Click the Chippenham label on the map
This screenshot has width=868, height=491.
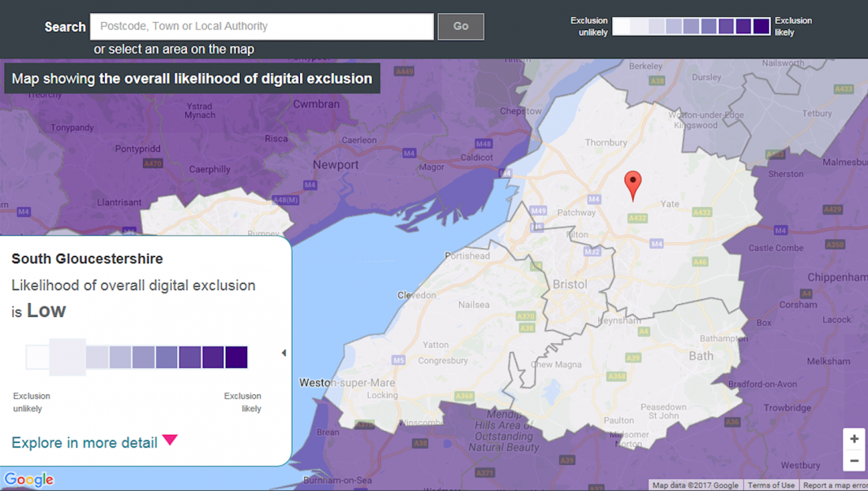pyautogui.click(x=838, y=277)
